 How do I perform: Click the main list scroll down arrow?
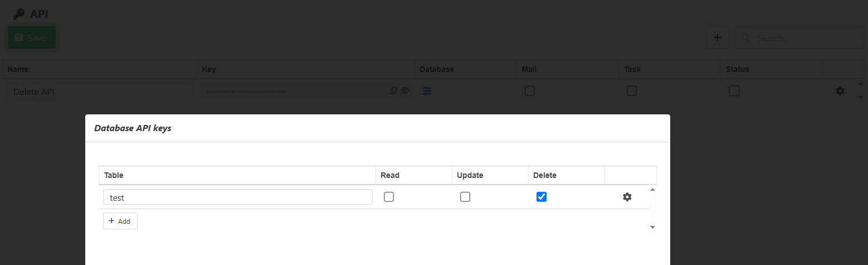[x=860, y=97]
